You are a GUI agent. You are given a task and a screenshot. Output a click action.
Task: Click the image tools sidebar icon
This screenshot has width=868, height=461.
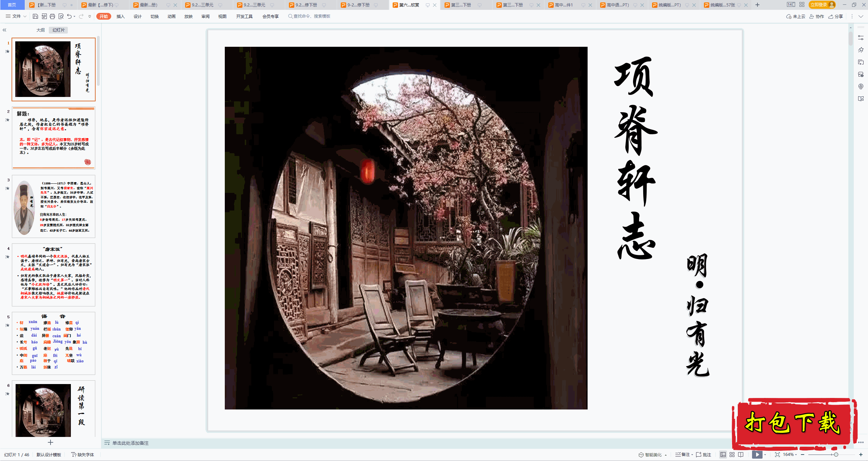[x=861, y=74]
